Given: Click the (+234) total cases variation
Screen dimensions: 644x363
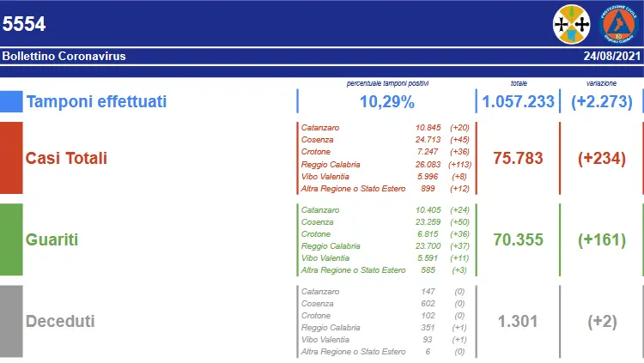Looking at the screenshot, I should 602,159.
